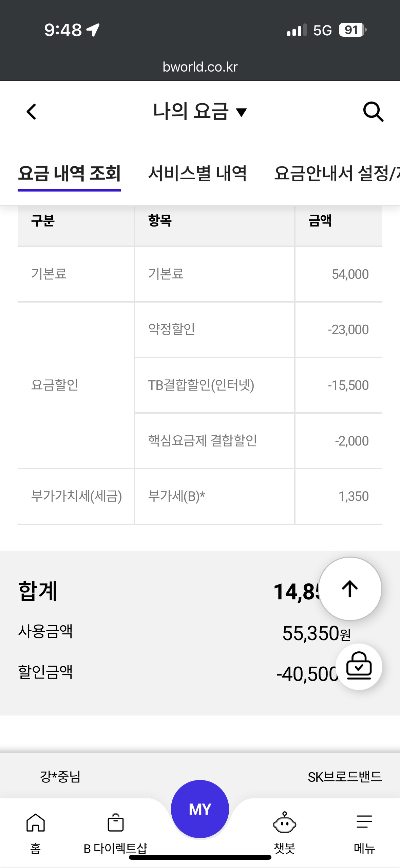Viewport: 400px width, 868px height.
Task: Switch to the 서비스별 내역 tab
Action: click(x=197, y=174)
